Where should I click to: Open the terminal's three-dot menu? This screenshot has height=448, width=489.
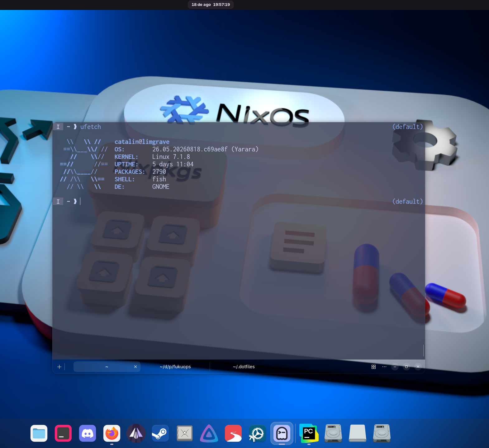[384, 367]
